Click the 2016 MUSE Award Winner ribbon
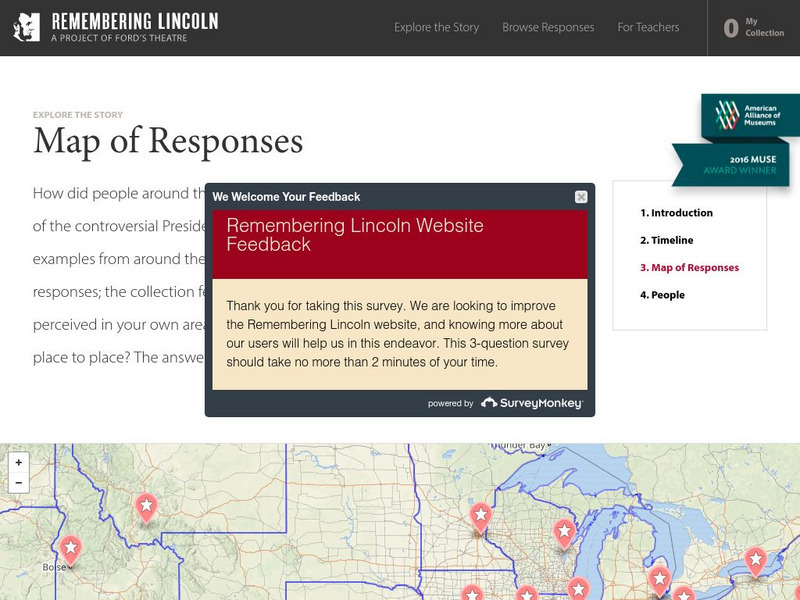The width and height of the screenshot is (800, 600). [733, 164]
